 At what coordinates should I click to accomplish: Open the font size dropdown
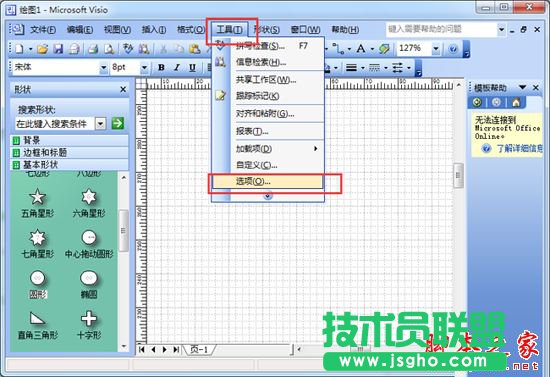pyautogui.click(x=144, y=67)
